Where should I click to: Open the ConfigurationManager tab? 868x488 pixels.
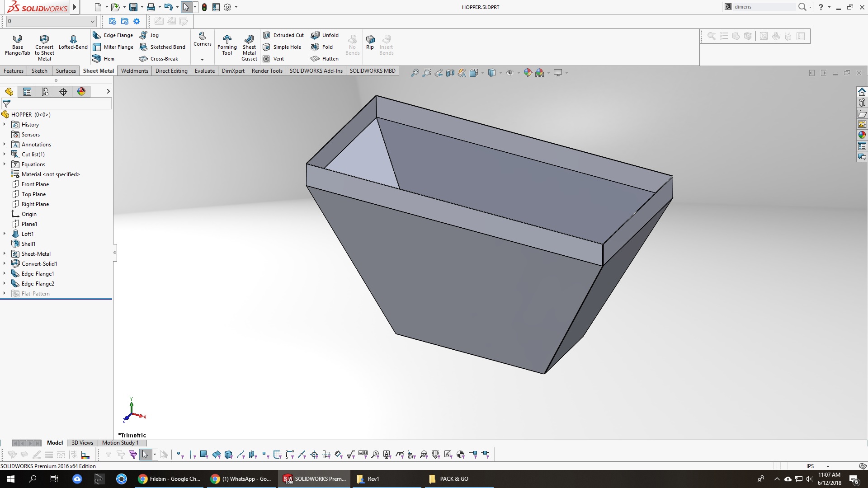coord(45,92)
